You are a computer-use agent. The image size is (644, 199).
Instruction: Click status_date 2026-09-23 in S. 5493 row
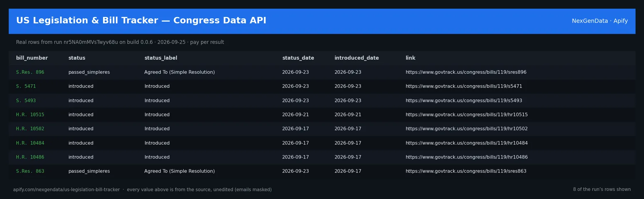pyautogui.click(x=296, y=101)
